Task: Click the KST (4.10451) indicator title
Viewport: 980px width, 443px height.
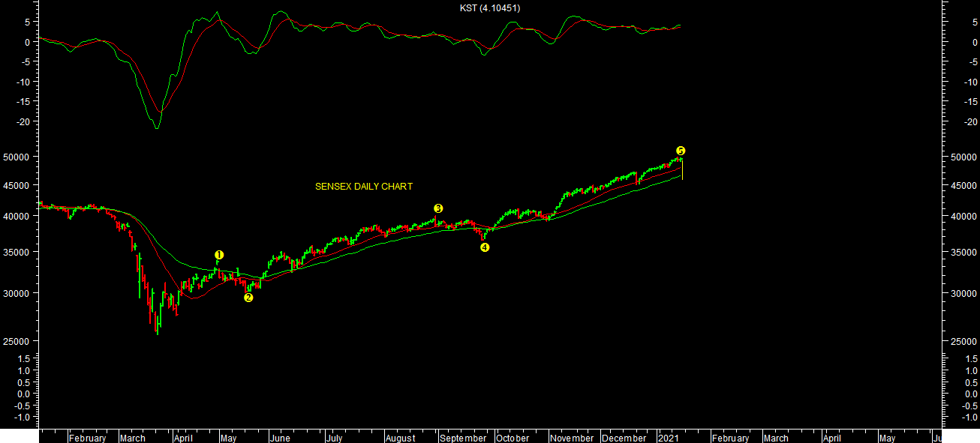Action: click(490, 8)
